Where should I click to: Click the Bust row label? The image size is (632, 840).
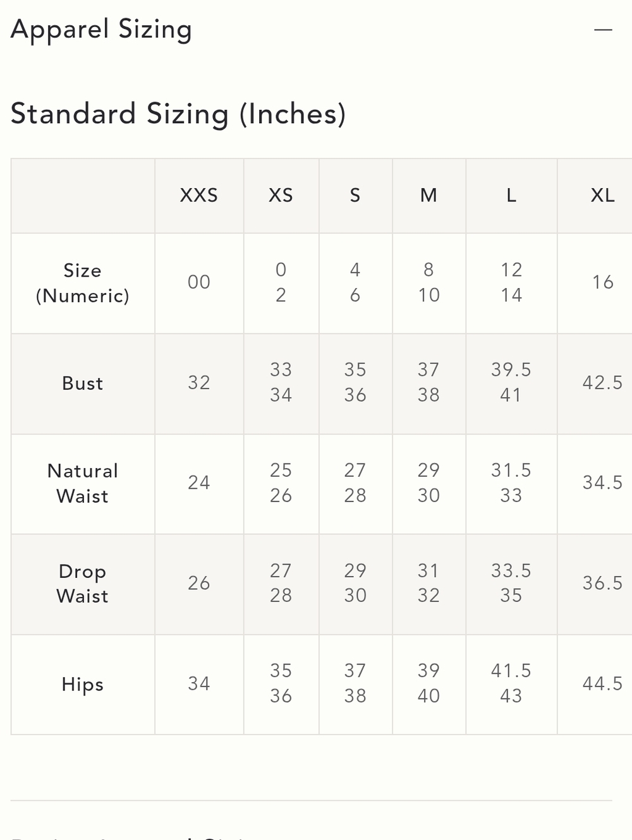83,383
